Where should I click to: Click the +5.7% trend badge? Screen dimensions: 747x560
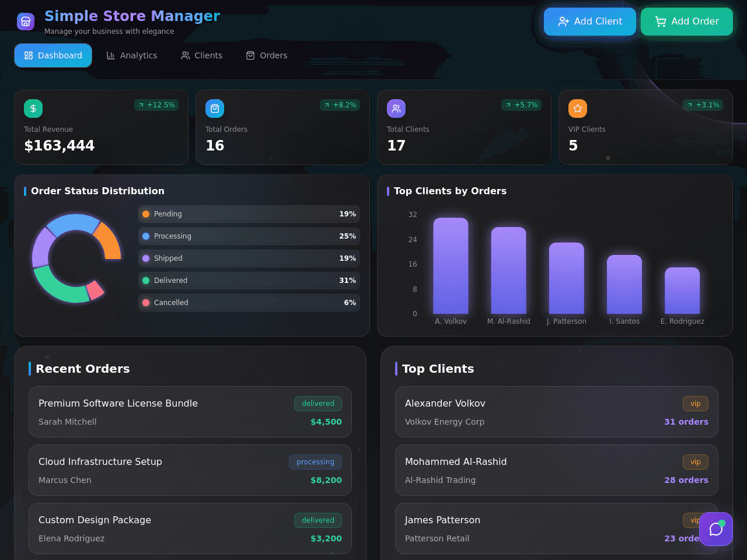(522, 105)
